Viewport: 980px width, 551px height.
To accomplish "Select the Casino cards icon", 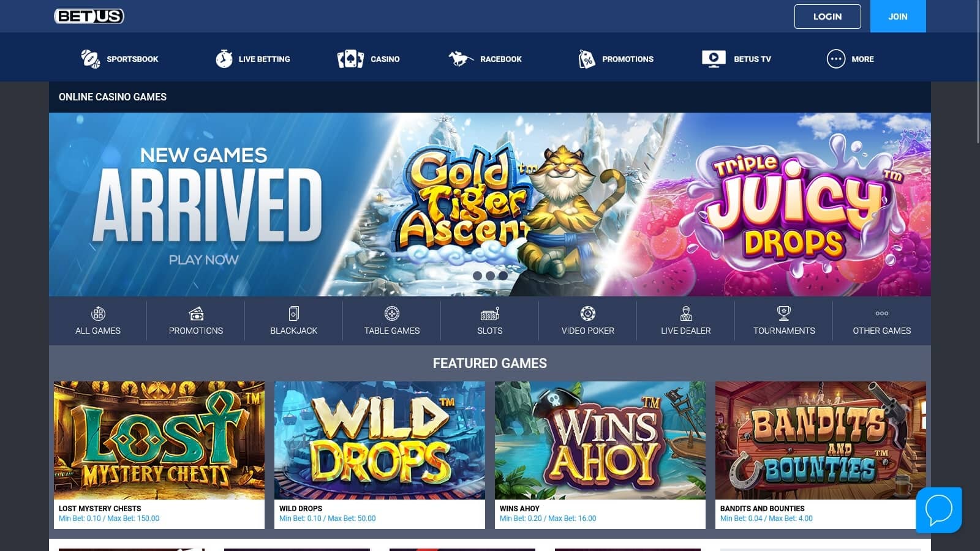I will (350, 59).
